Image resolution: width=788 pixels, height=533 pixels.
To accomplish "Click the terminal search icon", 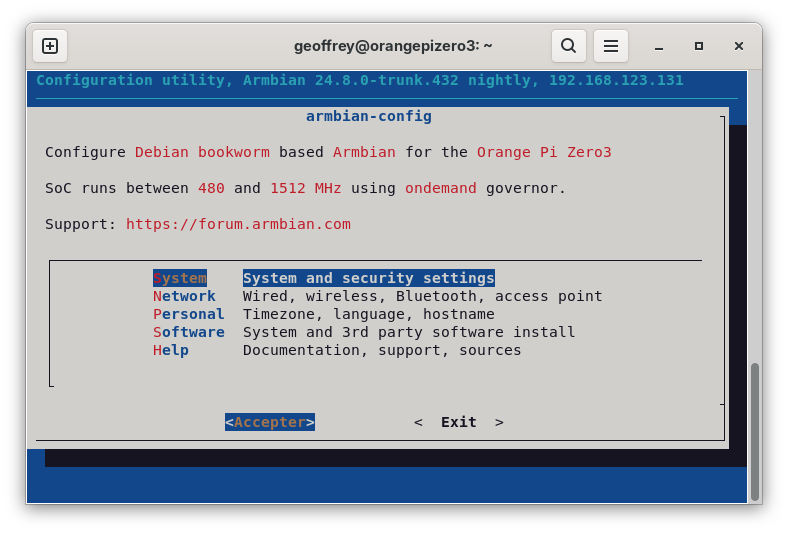I will [x=568, y=46].
